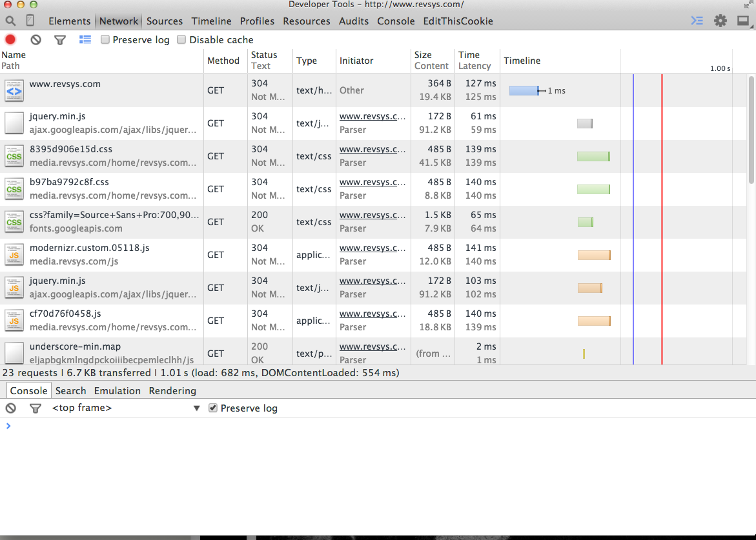Open EditThisCookie panel
This screenshot has height=540, width=756.
(x=458, y=21)
